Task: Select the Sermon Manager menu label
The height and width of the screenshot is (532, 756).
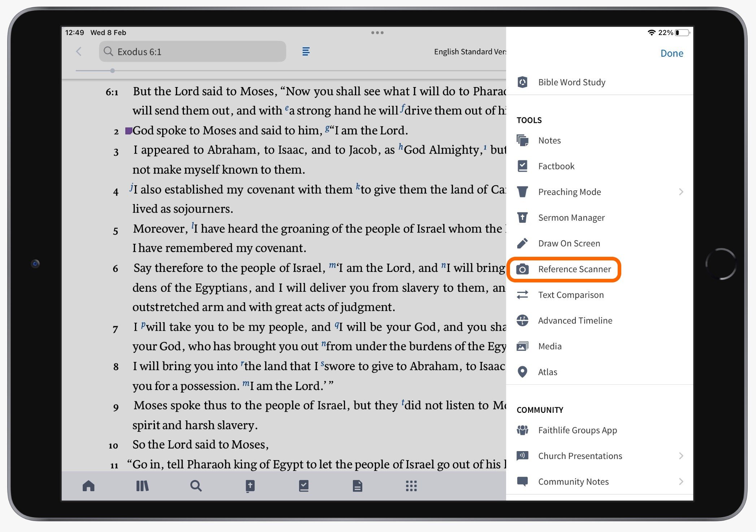Action: pos(571,217)
